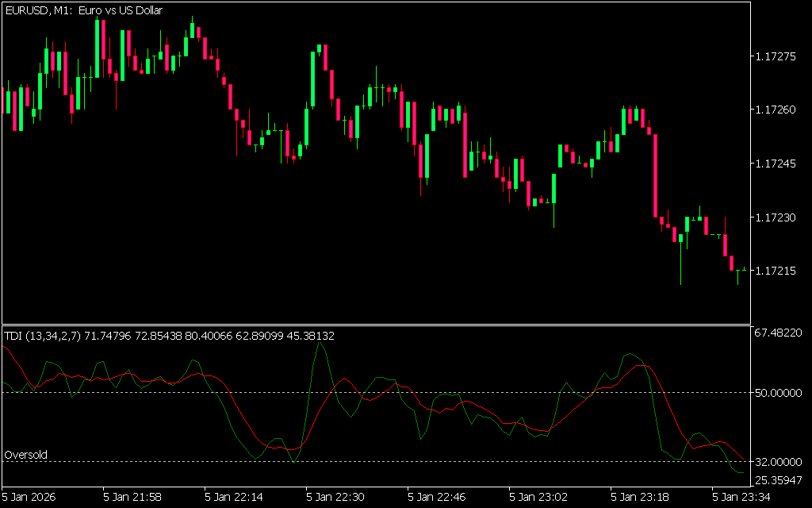Click the 1.17215 price axis label
812x508 pixels.
[775, 271]
